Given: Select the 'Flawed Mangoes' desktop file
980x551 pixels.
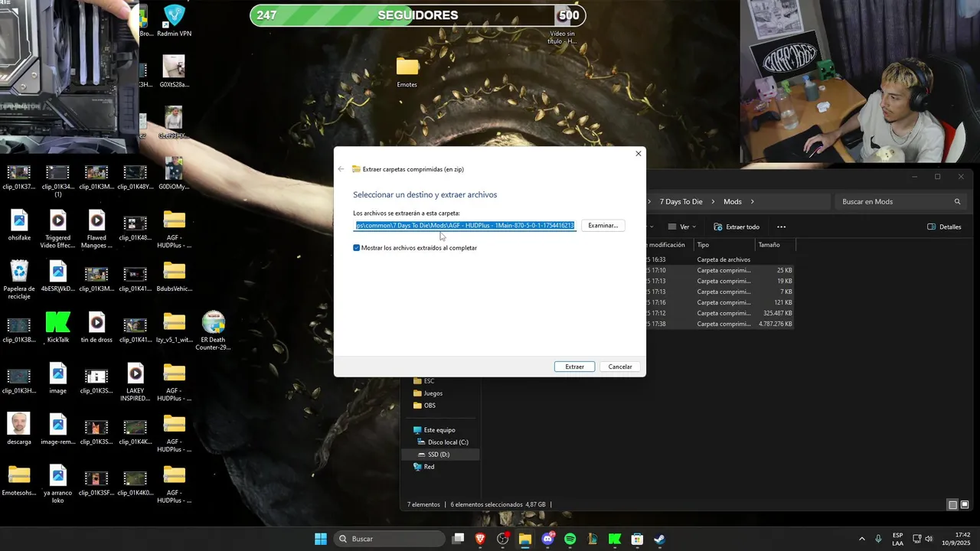Looking at the screenshot, I should coord(96,229).
